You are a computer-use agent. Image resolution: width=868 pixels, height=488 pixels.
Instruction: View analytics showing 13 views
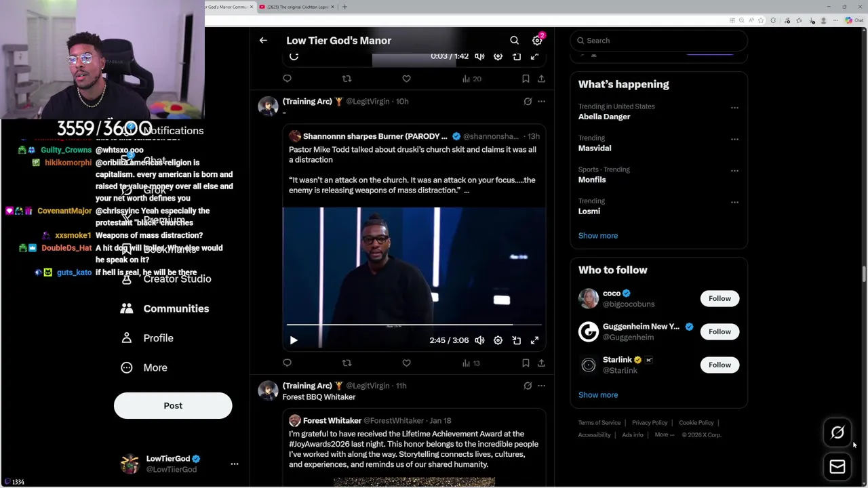point(471,363)
